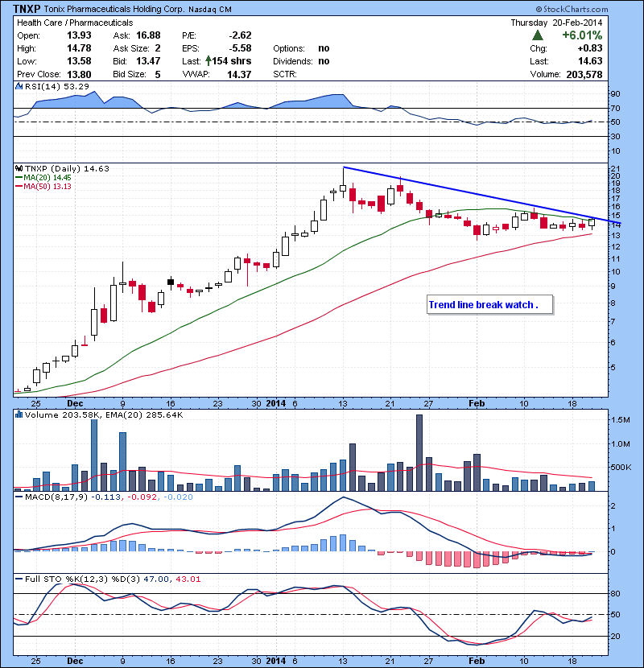Image resolution: width=644 pixels, height=668 pixels.
Task: Click the StockCharts.com copyright label
Action: pos(572,9)
